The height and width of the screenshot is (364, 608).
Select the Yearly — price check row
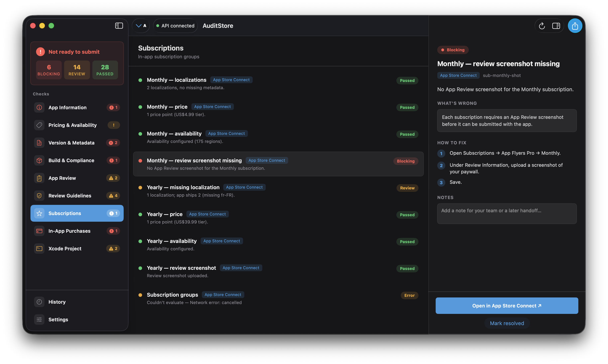278,218
